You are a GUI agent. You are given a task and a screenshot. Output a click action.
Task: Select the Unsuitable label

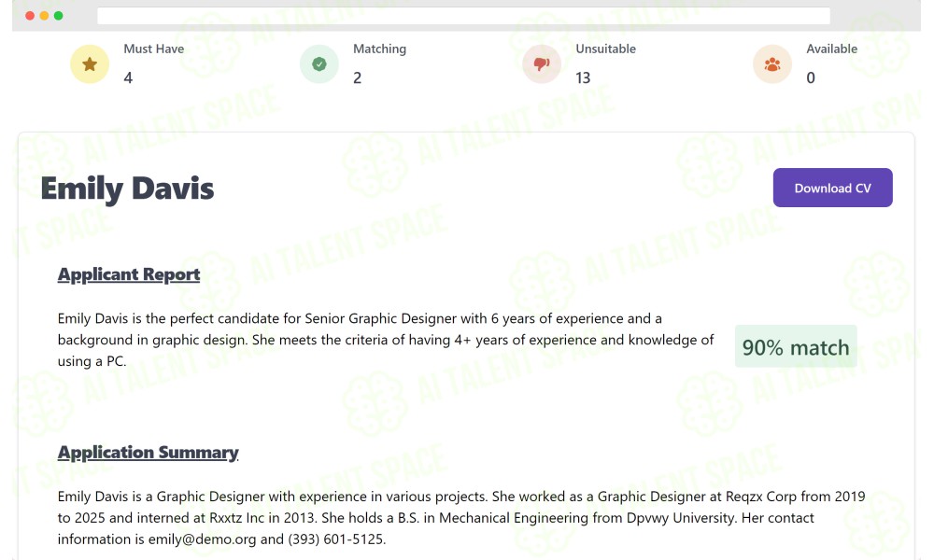605,49
